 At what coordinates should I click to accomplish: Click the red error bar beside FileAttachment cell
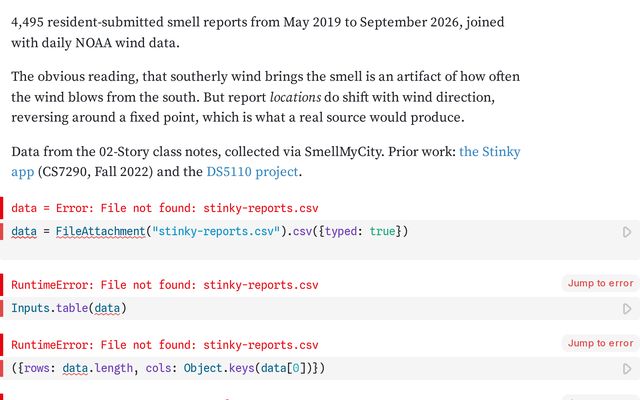(2, 231)
